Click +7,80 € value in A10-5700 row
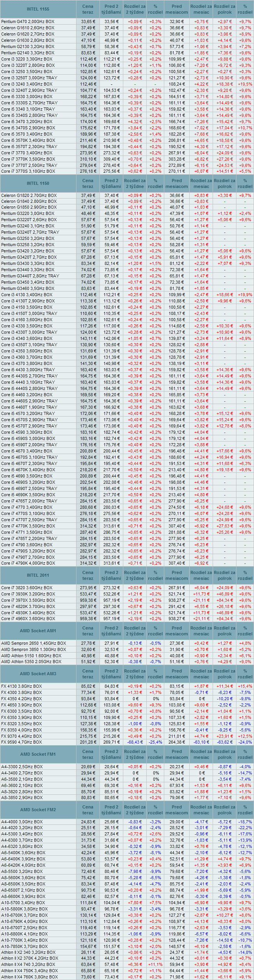Screen dimensions: 254x980 135,903
